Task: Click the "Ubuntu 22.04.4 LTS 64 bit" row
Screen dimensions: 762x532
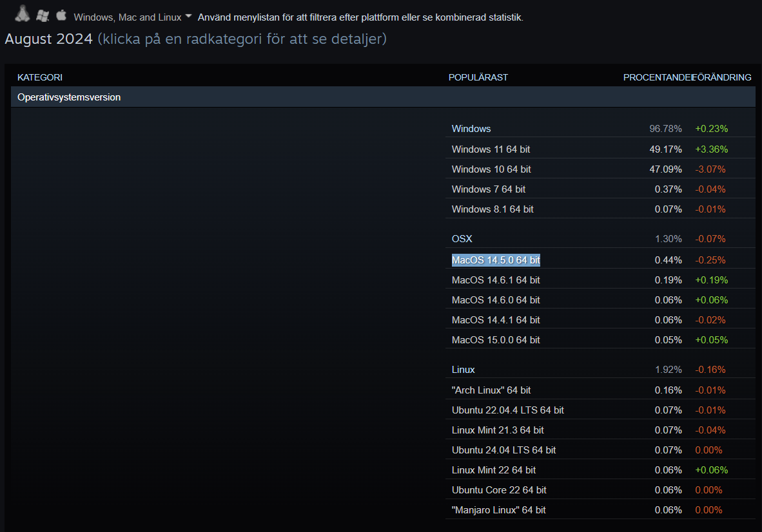Action: (507, 410)
